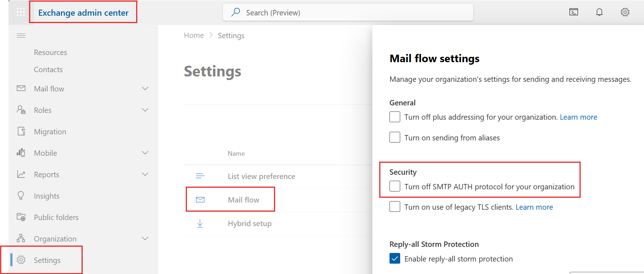Click the Cloud Shell terminal icon
Screen dimensions: 644x274
point(574,12)
